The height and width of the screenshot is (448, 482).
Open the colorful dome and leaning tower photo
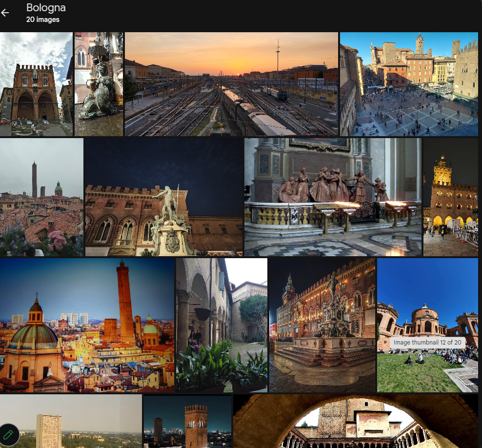[x=87, y=326]
